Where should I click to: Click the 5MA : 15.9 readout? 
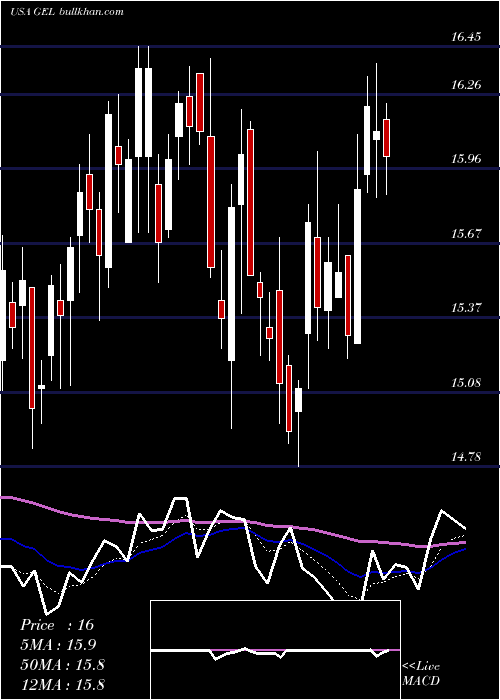[58, 645]
